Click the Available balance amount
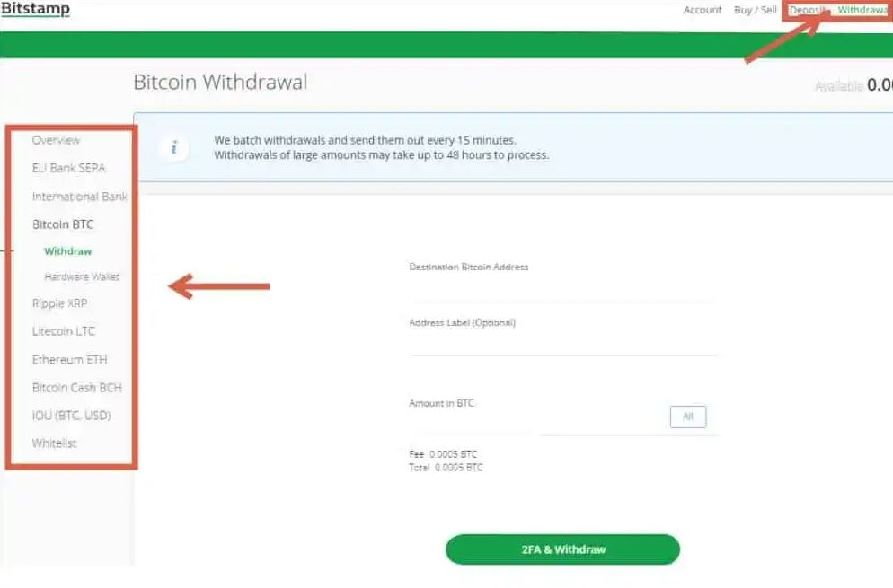This screenshot has height=588, width=893. (880, 85)
